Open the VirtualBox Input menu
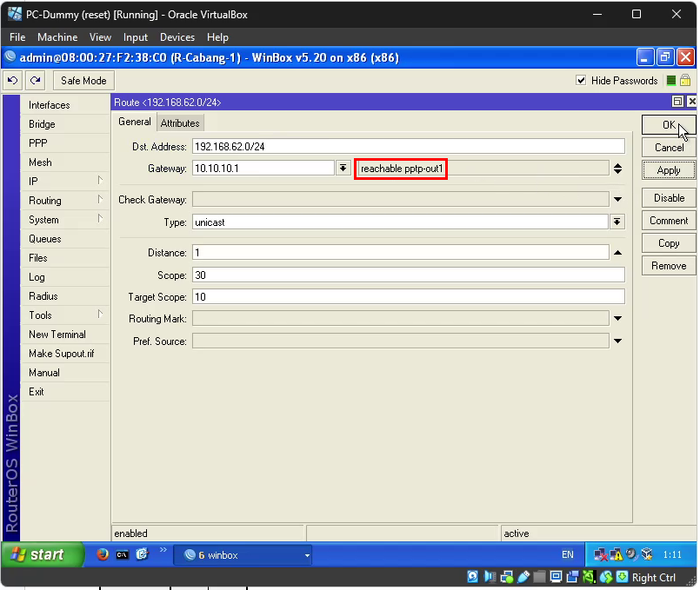 [x=136, y=37]
